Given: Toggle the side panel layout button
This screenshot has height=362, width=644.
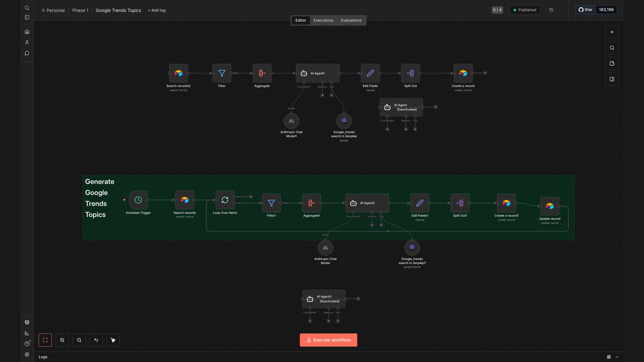Looking at the screenshot, I should [612, 79].
